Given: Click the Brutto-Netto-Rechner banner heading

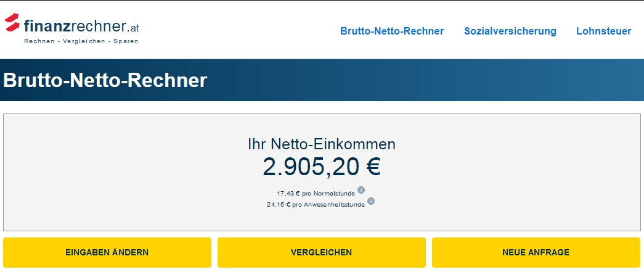Looking at the screenshot, I should pyautogui.click(x=105, y=81).
